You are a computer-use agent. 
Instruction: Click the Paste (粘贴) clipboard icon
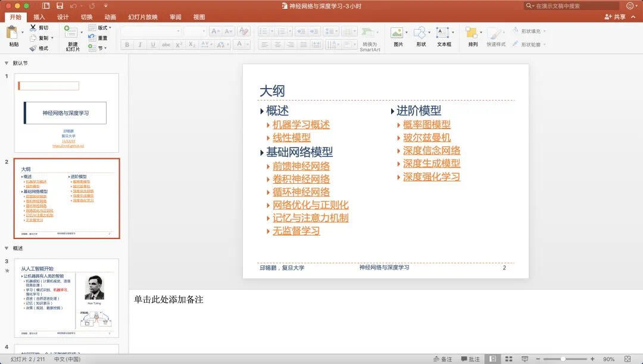tap(13, 33)
